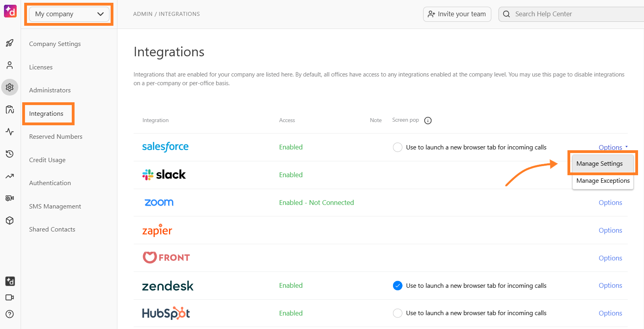Click the Front logo
The width and height of the screenshot is (644, 329).
166,258
